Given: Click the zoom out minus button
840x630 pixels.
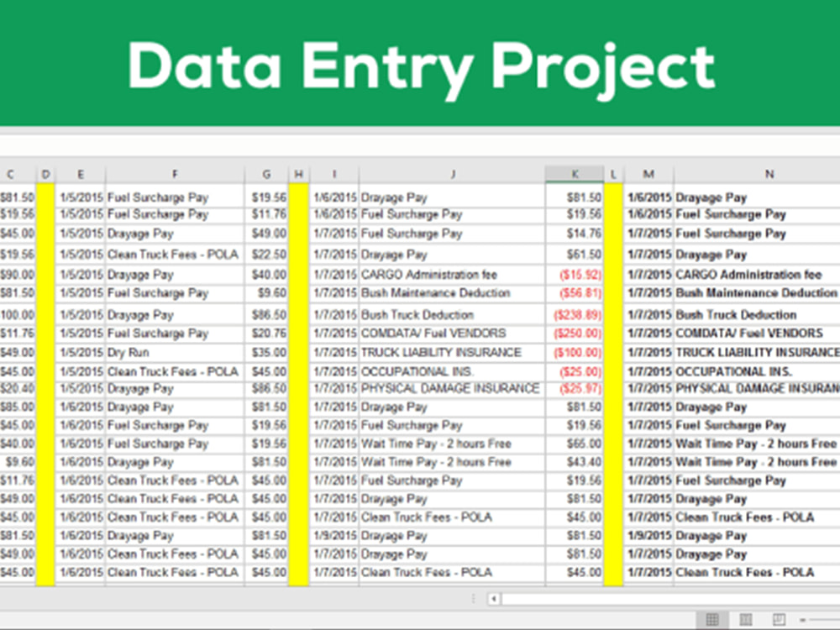Looking at the screenshot, I should tap(803, 620).
